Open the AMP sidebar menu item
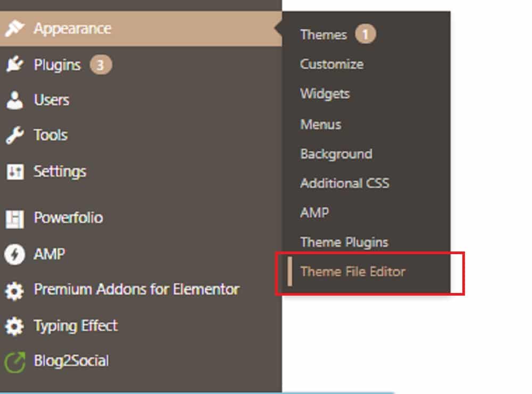532x394 pixels. point(49,254)
